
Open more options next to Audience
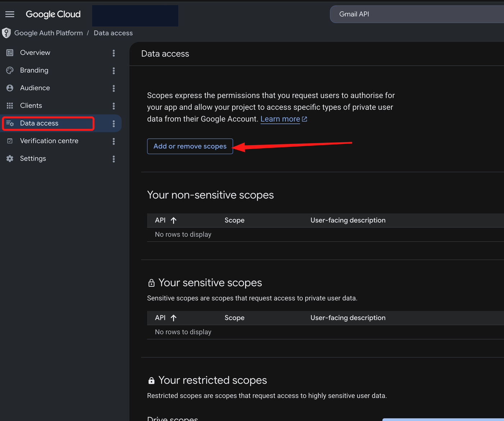click(x=114, y=88)
